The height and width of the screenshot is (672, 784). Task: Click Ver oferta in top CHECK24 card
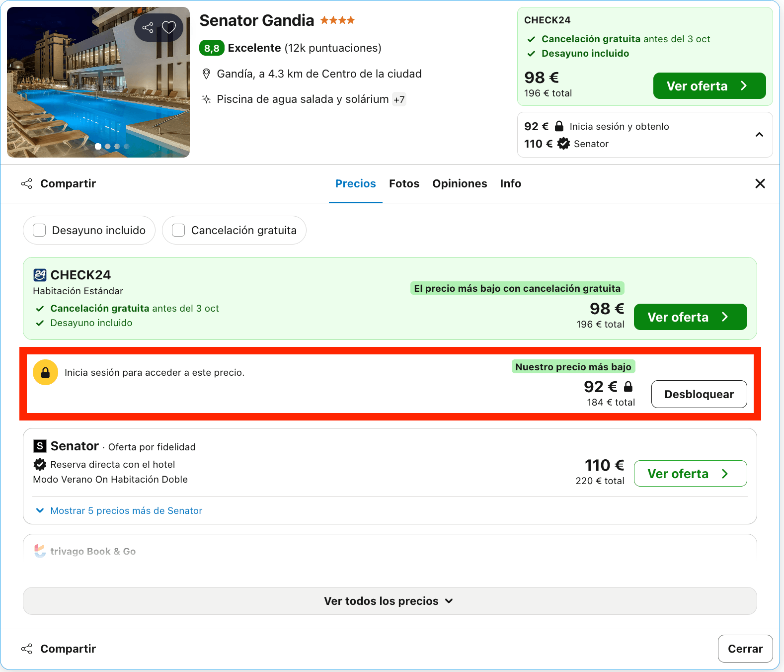(709, 86)
